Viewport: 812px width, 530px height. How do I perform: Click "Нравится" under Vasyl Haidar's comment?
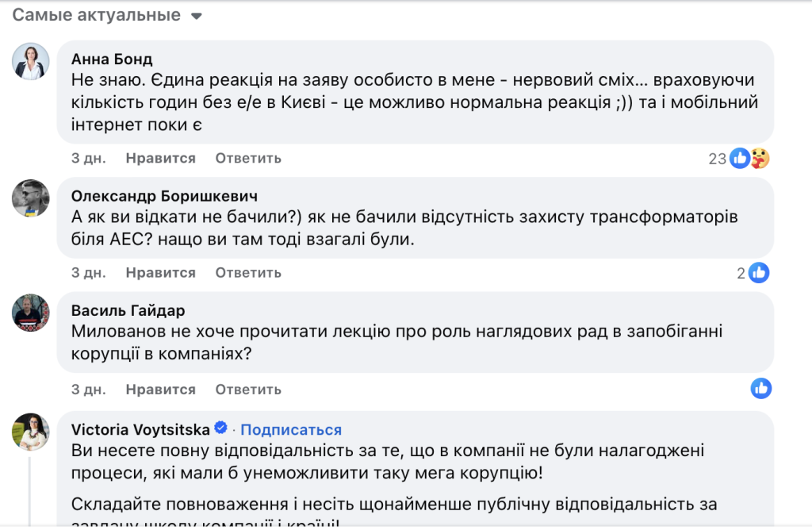(x=160, y=390)
